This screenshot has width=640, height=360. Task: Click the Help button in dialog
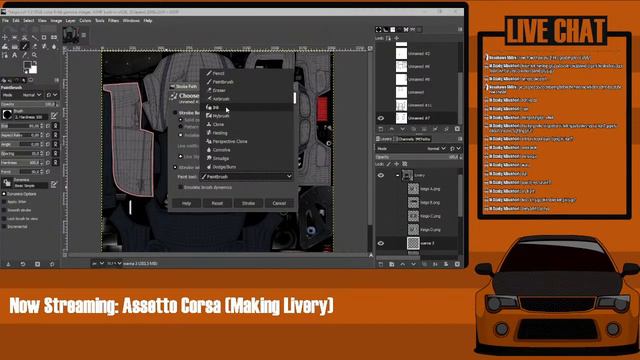[x=187, y=203]
